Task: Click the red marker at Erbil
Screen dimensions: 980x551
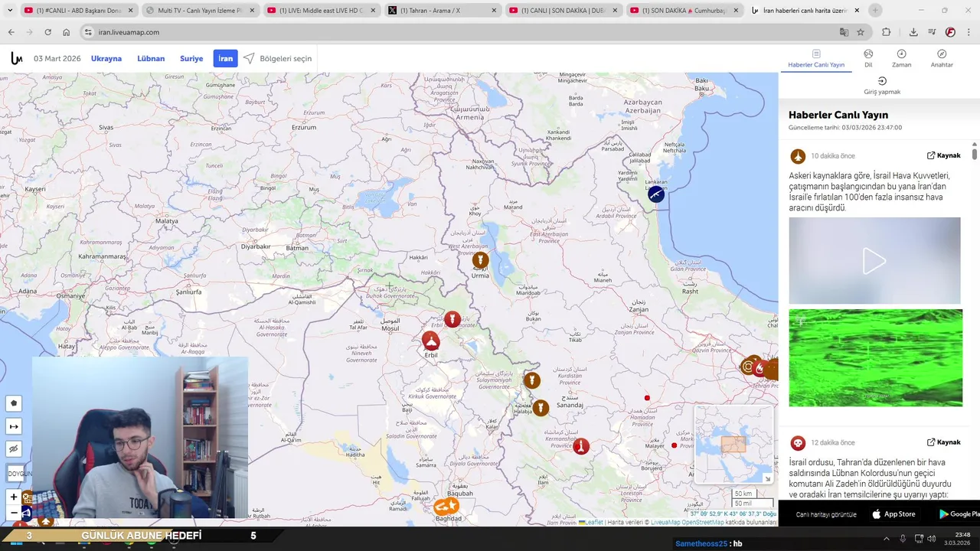Action: tap(431, 341)
